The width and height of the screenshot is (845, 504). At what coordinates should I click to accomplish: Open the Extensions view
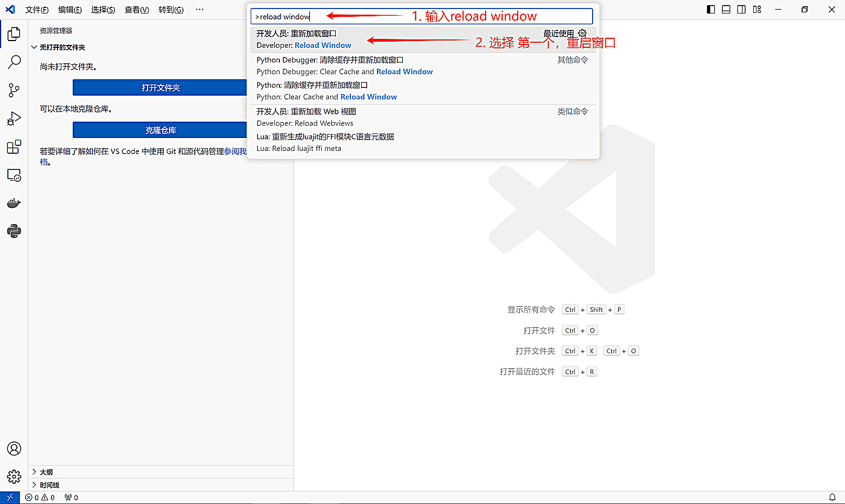[14, 147]
